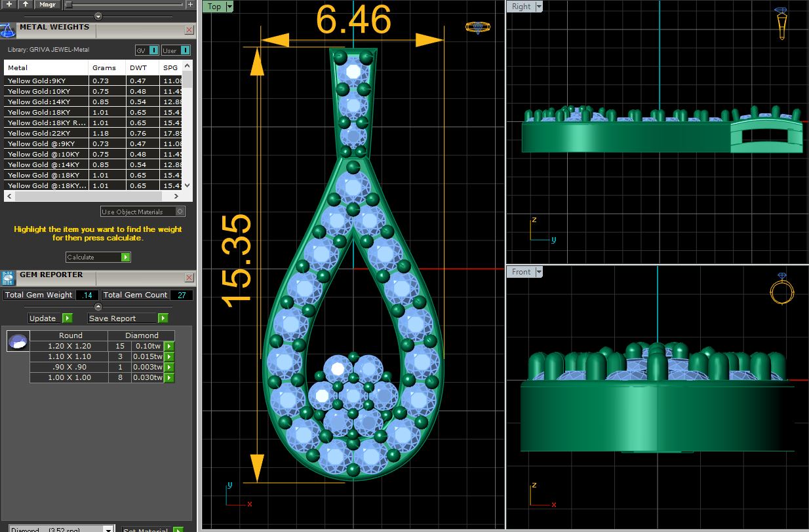The image size is (809, 532).
Task: Click the Gem Reporter panel icon
Action: tap(8, 278)
